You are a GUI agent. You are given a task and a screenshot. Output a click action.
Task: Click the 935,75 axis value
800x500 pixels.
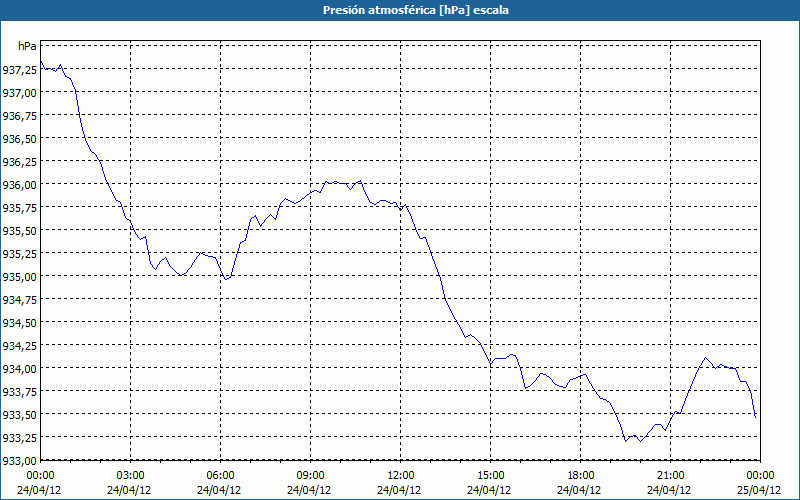(20, 208)
